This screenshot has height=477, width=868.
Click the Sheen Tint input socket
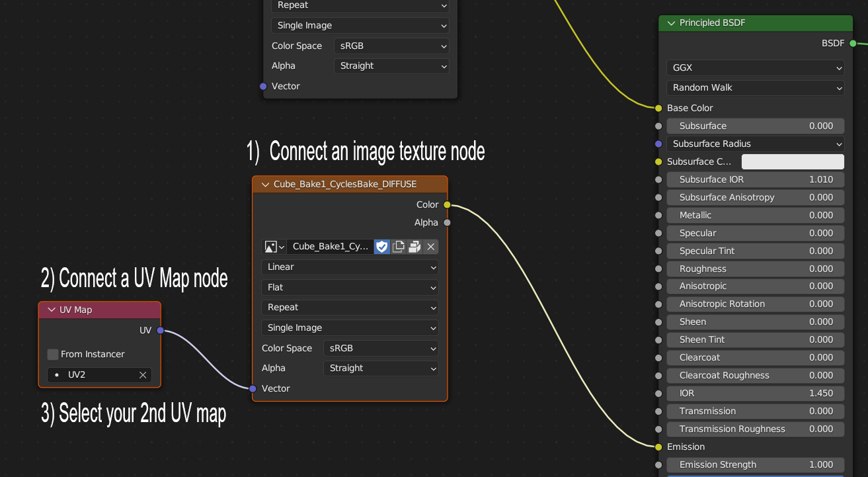click(x=658, y=340)
